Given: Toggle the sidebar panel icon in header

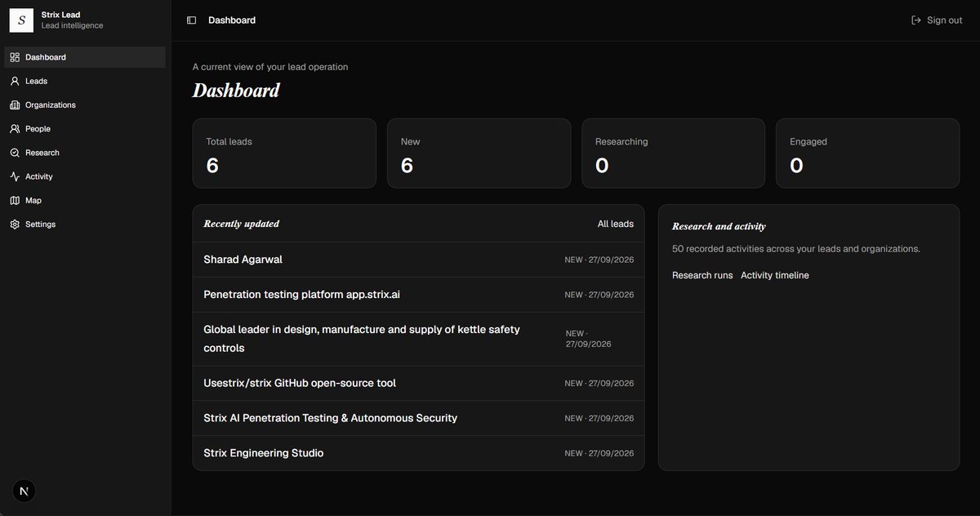Looking at the screenshot, I should click(191, 20).
